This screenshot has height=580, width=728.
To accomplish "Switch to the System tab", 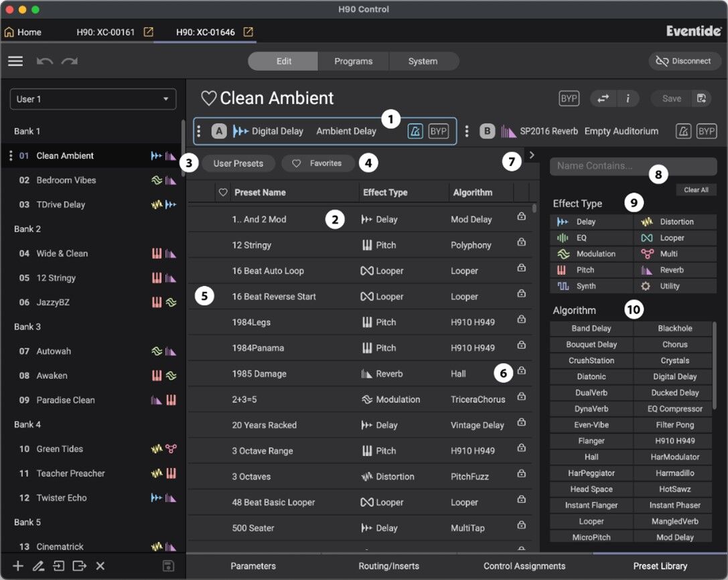I will [423, 62].
